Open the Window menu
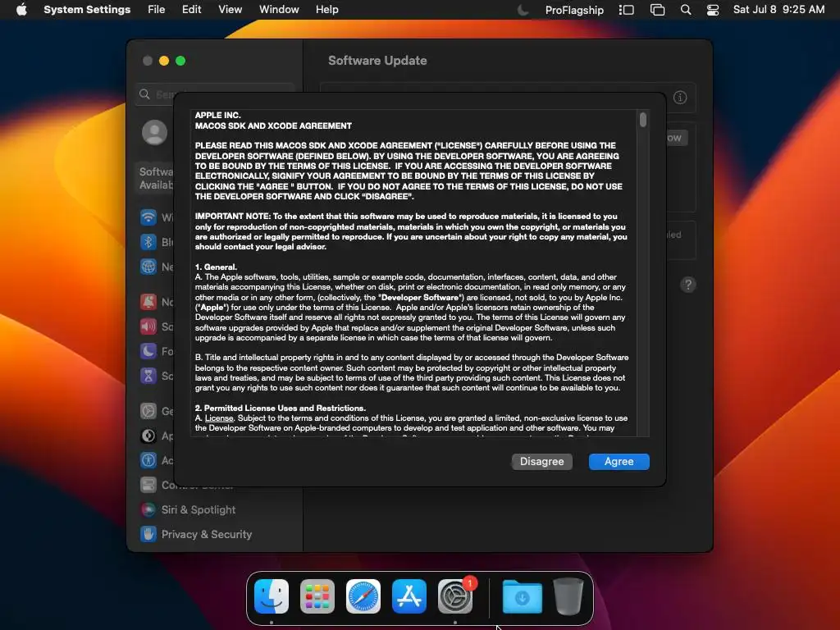Screen dimensions: 840x630 coord(279,10)
